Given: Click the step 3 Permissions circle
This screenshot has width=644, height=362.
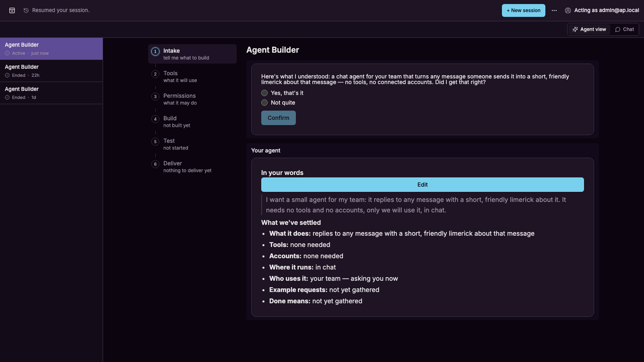Looking at the screenshot, I should 155,97.
